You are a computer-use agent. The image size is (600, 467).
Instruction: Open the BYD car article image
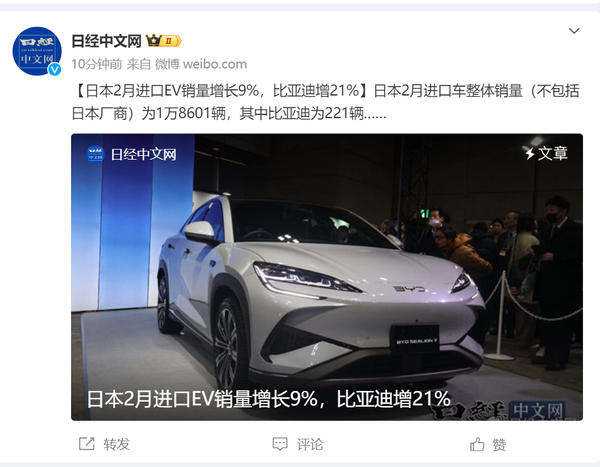327,277
